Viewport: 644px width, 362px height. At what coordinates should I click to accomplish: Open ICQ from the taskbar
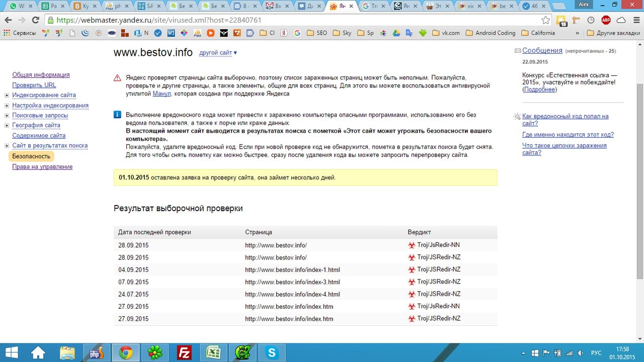coord(155,353)
